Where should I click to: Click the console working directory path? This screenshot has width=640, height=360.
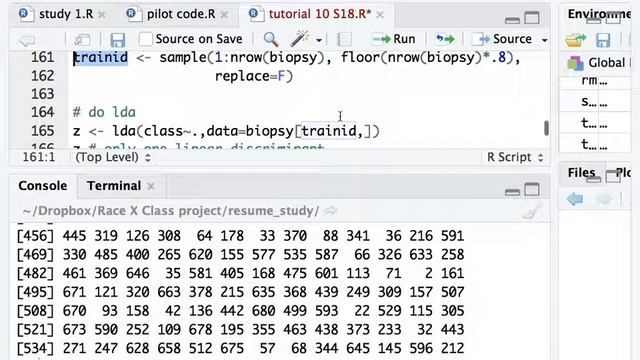point(171,211)
